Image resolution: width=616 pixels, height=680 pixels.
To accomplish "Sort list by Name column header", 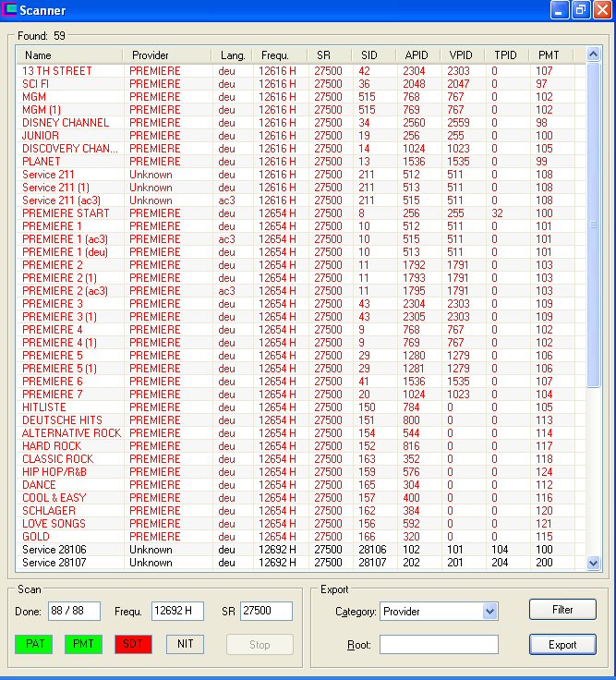I will coord(70,55).
